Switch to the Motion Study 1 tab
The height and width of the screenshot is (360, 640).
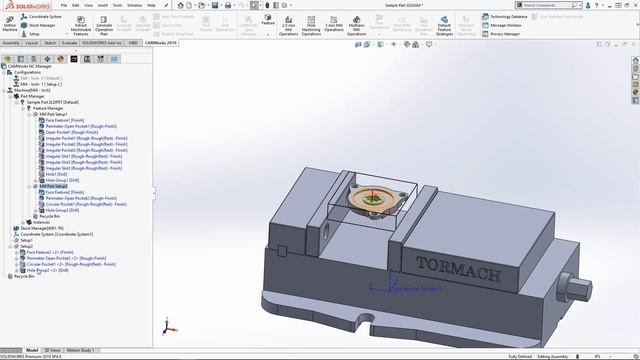[x=80, y=350]
